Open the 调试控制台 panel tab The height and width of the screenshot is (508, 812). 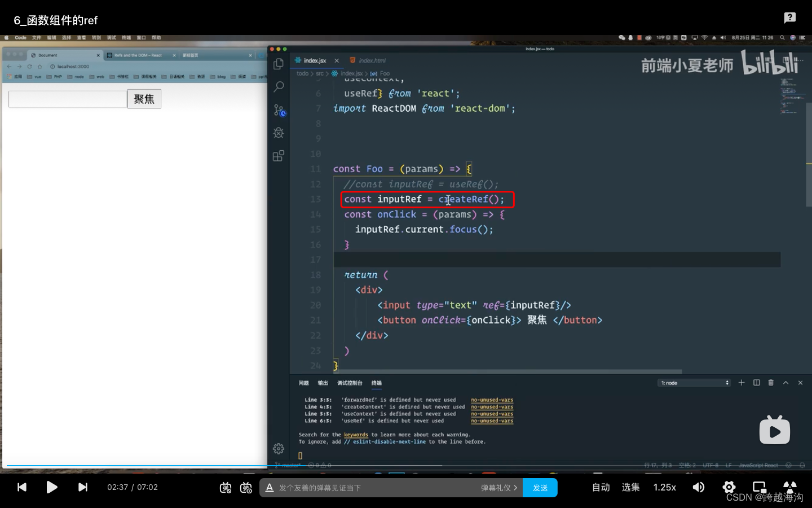350,383
